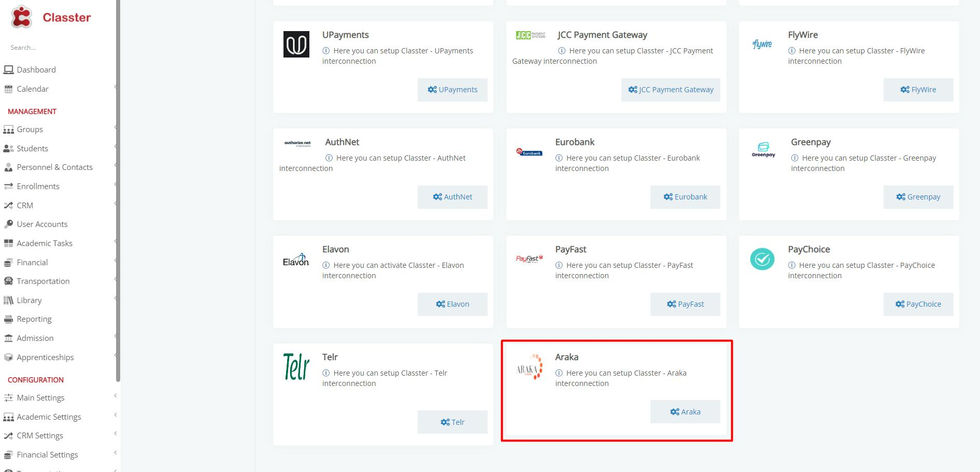Expand the Students submenu arrow
980x472 pixels.
point(115,147)
